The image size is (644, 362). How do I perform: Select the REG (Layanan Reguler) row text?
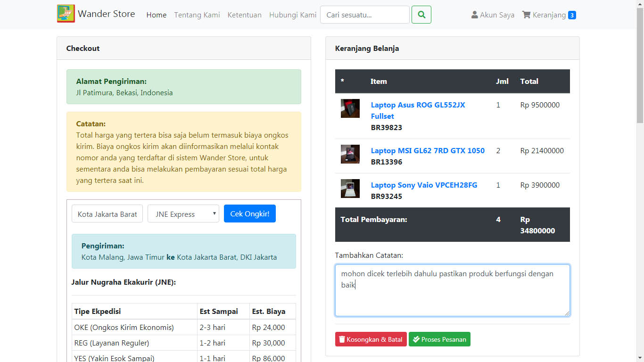coord(112,343)
